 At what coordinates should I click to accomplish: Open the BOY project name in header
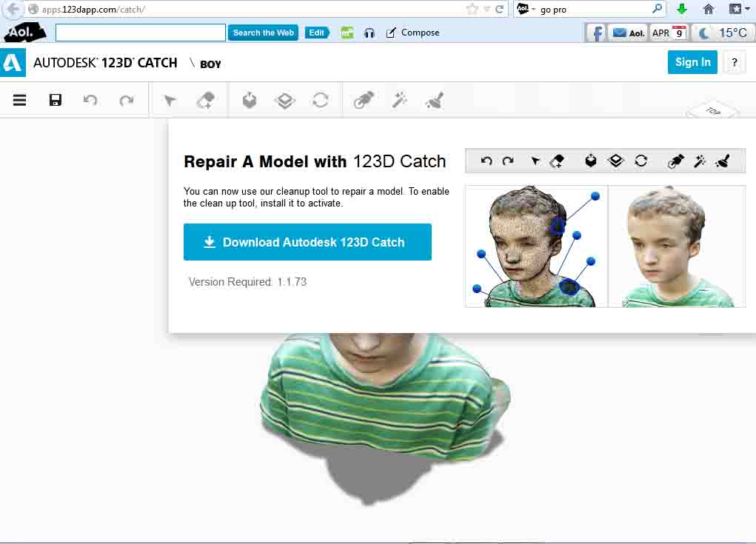click(210, 64)
